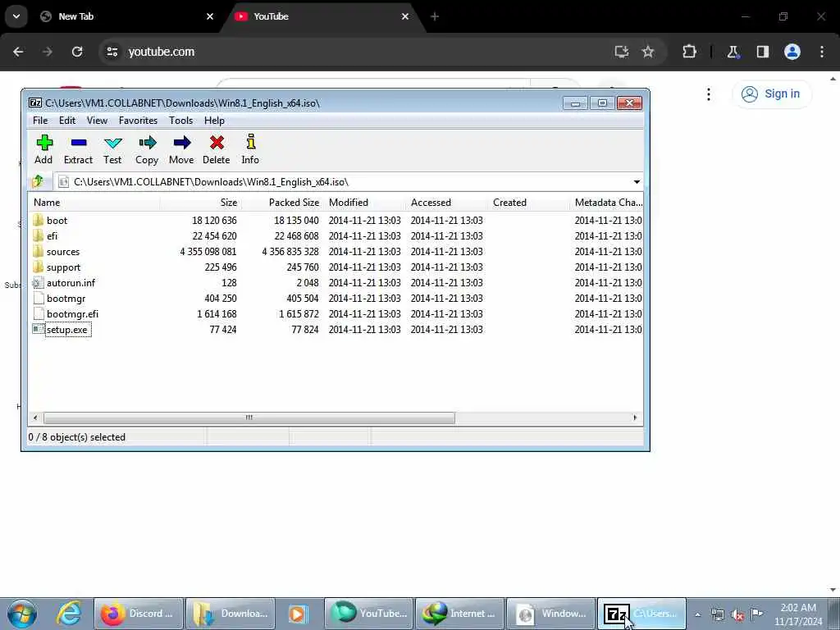Sort by Accessed column header

tap(446, 203)
